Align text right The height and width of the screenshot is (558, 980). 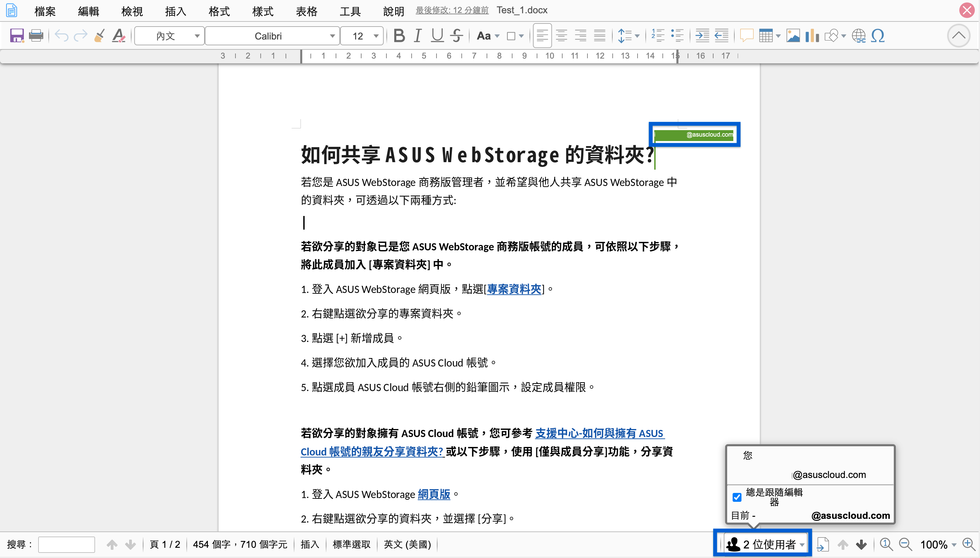pos(581,36)
